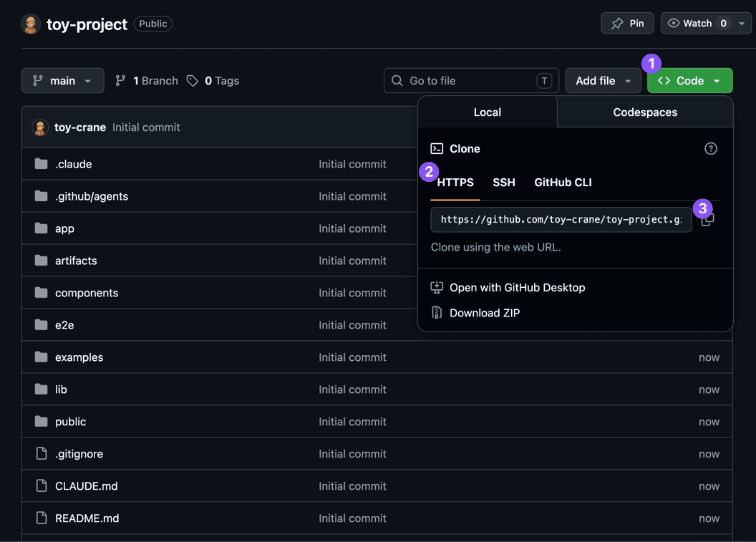Open the components folder
Image resolution: width=756 pixels, height=542 pixels.
tap(87, 293)
